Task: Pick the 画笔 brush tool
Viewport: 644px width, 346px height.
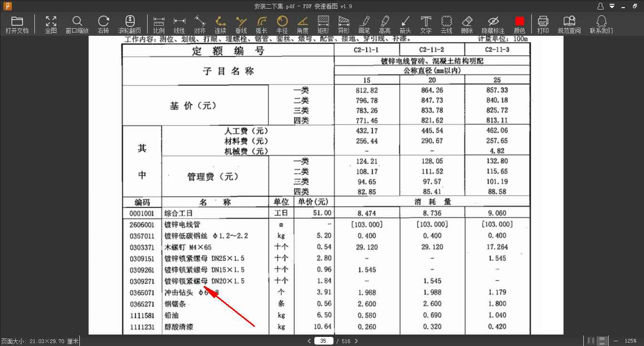Action: pyautogui.click(x=365, y=25)
